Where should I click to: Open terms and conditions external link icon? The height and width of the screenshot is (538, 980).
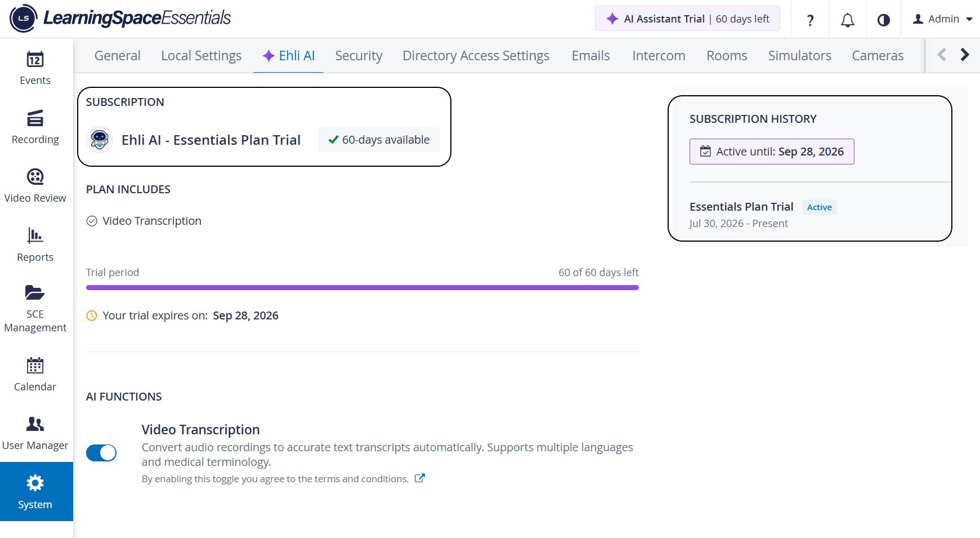pos(420,478)
